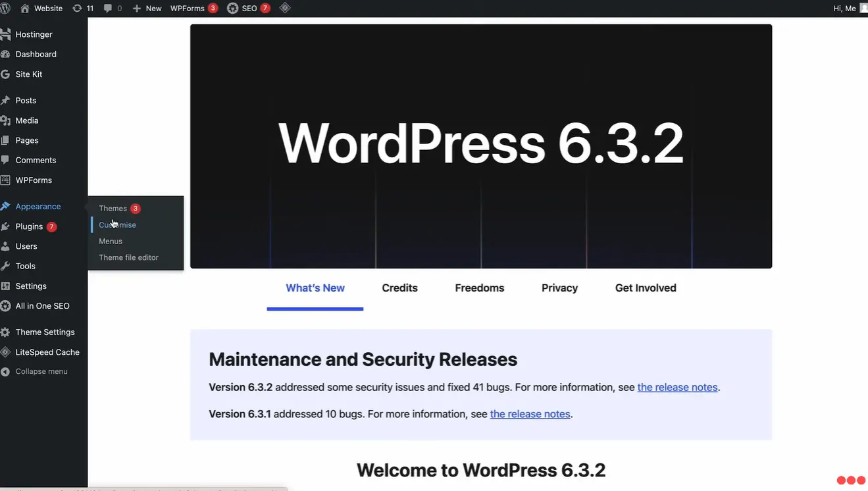Select Hostinger in the sidebar
Image resolution: width=868 pixels, height=491 pixels.
coord(33,34)
